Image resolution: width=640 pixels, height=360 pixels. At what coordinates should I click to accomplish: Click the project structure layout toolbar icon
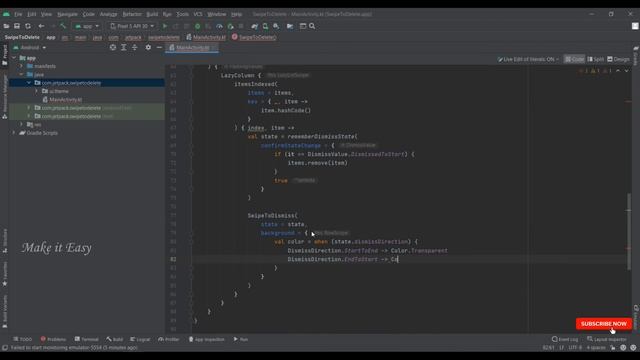[x=303, y=26]
